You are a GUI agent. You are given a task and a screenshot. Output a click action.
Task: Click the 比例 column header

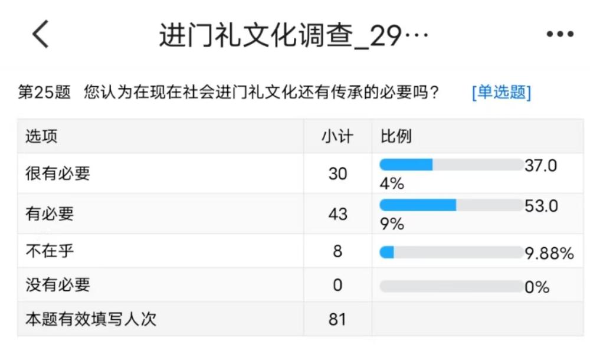pyautogui.click(x=396, y=137)
